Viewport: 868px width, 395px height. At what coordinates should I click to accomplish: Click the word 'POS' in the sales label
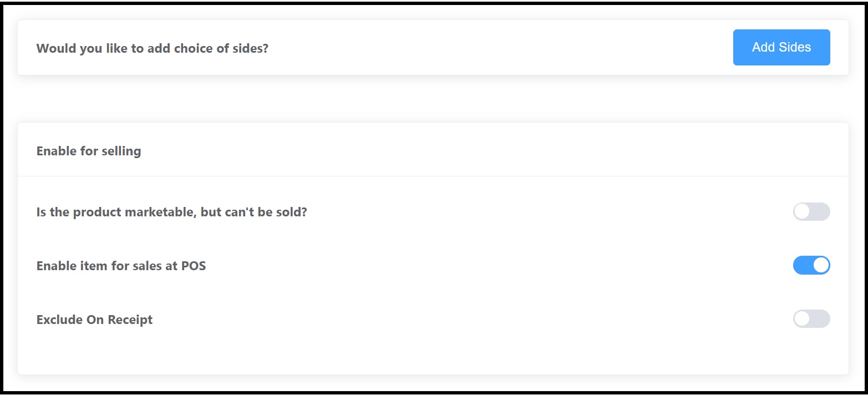(194, 266)
